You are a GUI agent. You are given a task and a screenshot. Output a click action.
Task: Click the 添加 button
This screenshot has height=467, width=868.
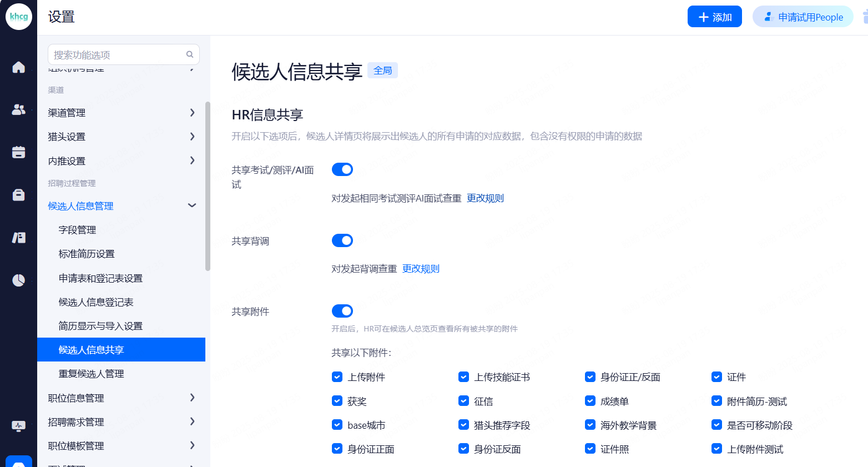click(x=714, y=17)
